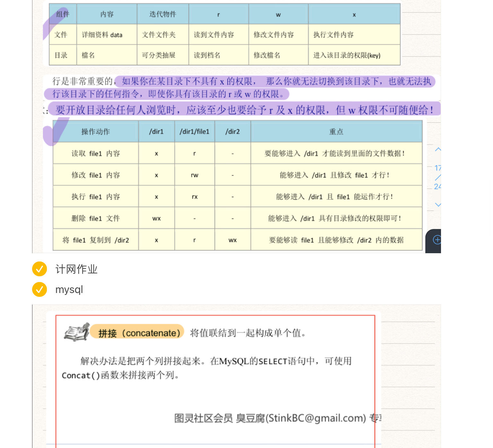Click the 重点 column header
The height and width of the screenshot is (448, 493).
tap(336, 132)
